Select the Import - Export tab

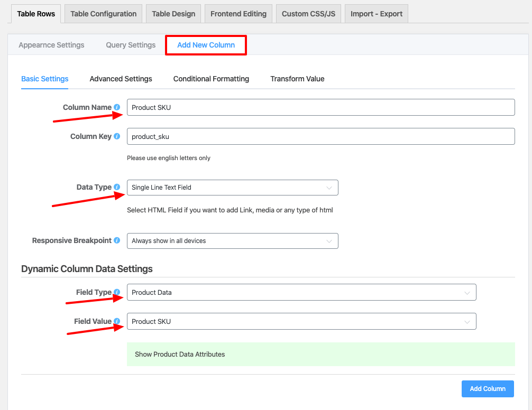pos(376,14)
